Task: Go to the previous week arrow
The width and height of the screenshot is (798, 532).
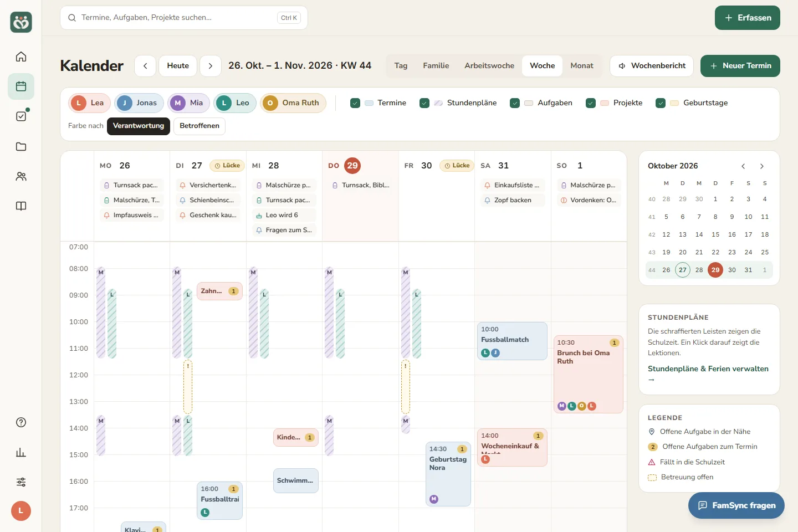Action: pyautogui.click(x=145, y=65)
